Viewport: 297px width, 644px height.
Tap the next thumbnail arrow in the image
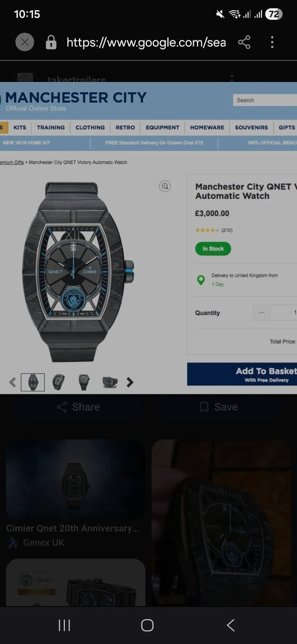click(130, 382)
